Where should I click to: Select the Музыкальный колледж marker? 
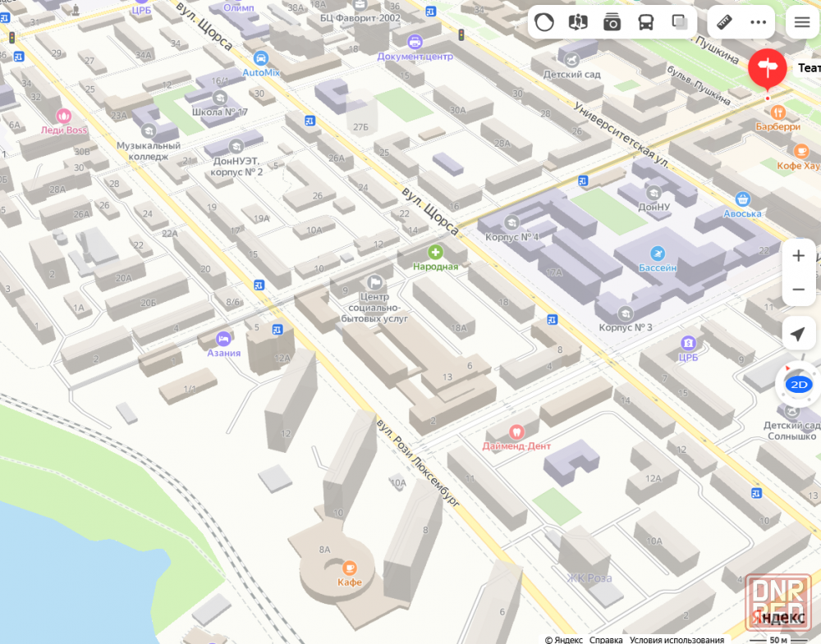click(148, 130)
